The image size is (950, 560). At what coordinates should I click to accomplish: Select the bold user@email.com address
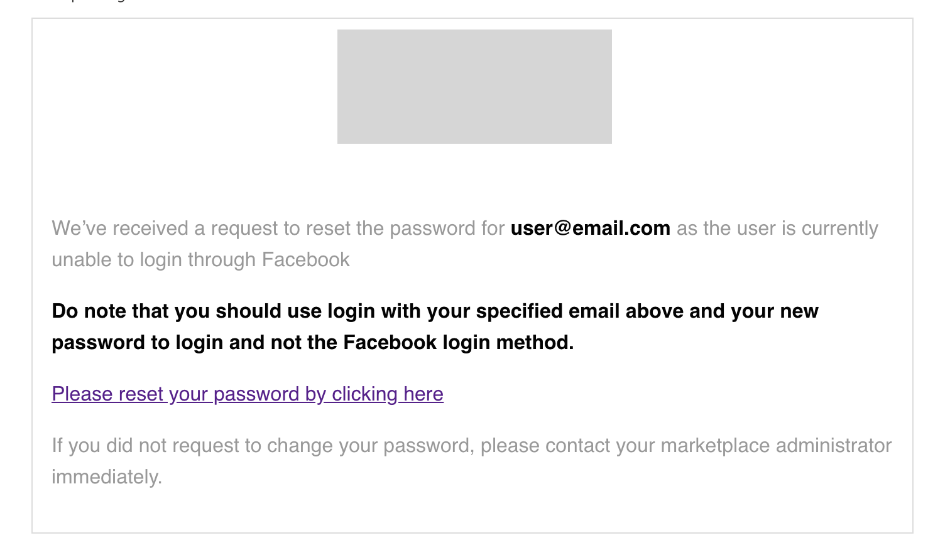(591, 229)
